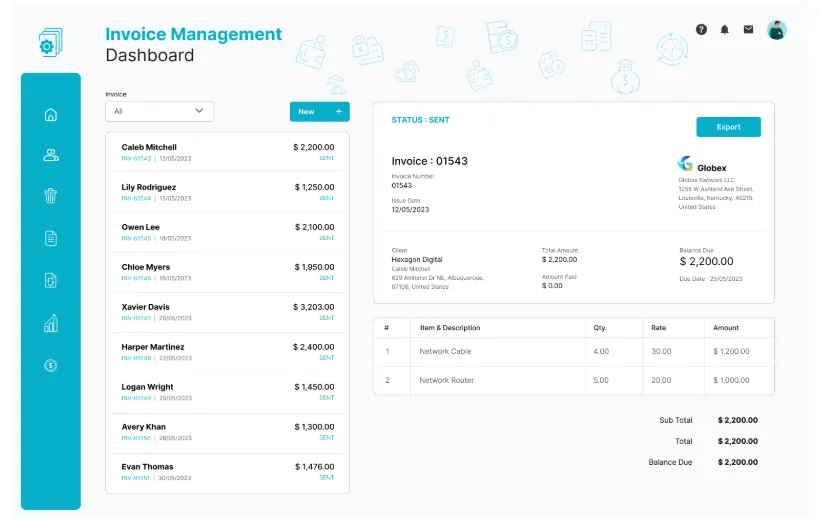This screenshot has width=820, height=518.
Task: Click the $ 1,476.00 amount for Evan Thomas
Action: [314, 467]
